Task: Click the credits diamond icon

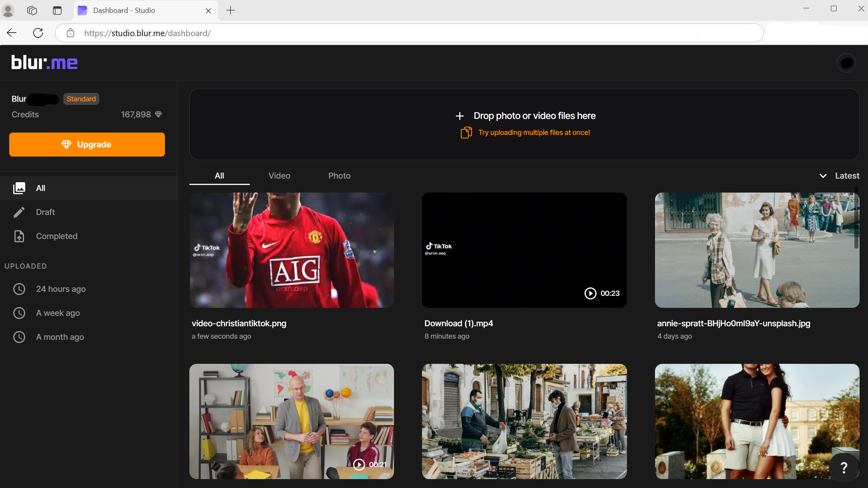Action: 158,114
